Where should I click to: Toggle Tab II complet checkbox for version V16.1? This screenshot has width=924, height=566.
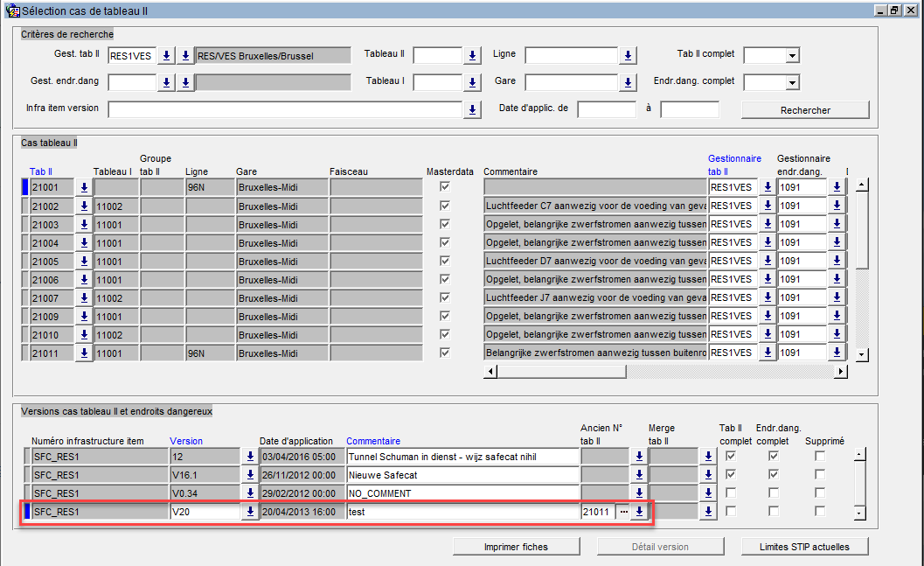731,474
